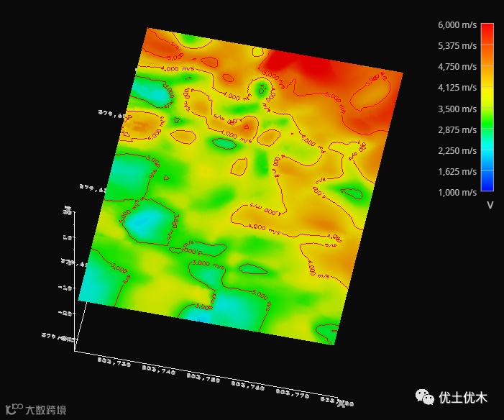Click the 6,000 m/s legend label
504x420 pixels.
[x=457, y=24]
